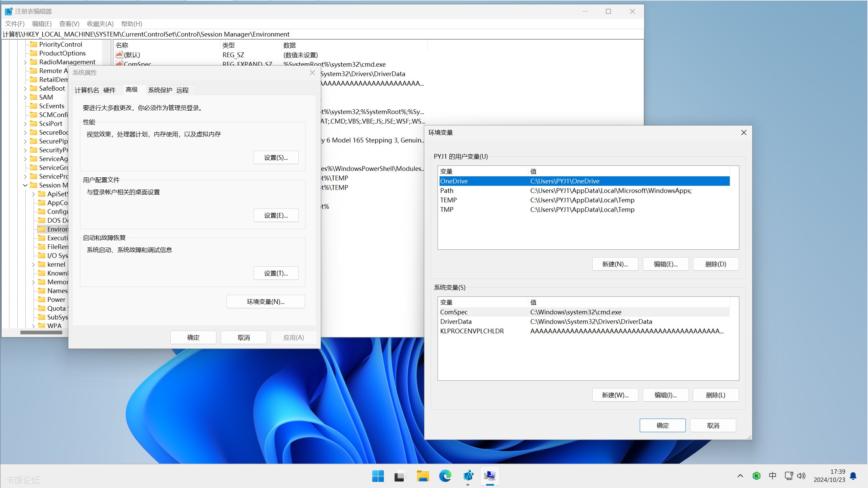The height and width of the screenshot is (488, 868).
Task: Click the Registry Editor taskbar icon
Action: click(x=468, y=476)
